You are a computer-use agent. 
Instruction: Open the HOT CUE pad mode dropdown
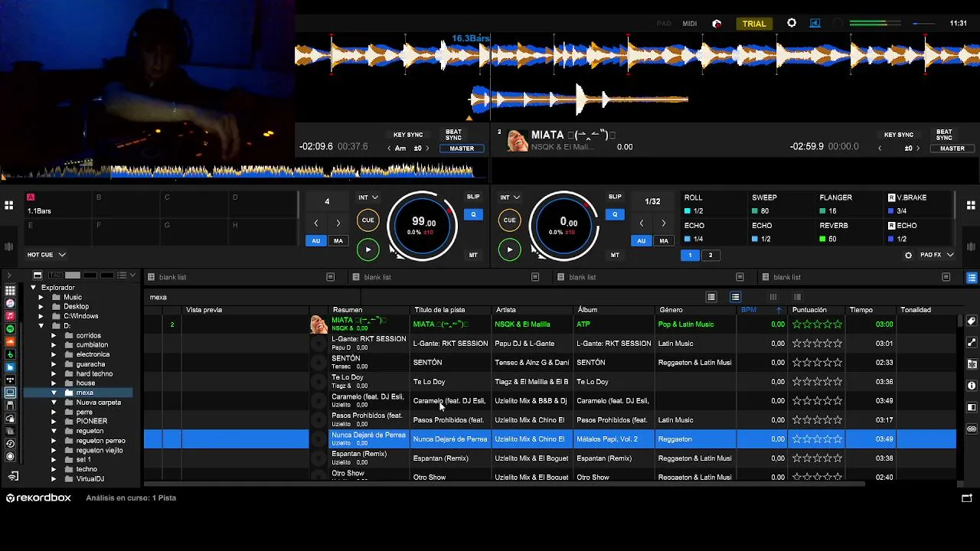tap(47, 255)
